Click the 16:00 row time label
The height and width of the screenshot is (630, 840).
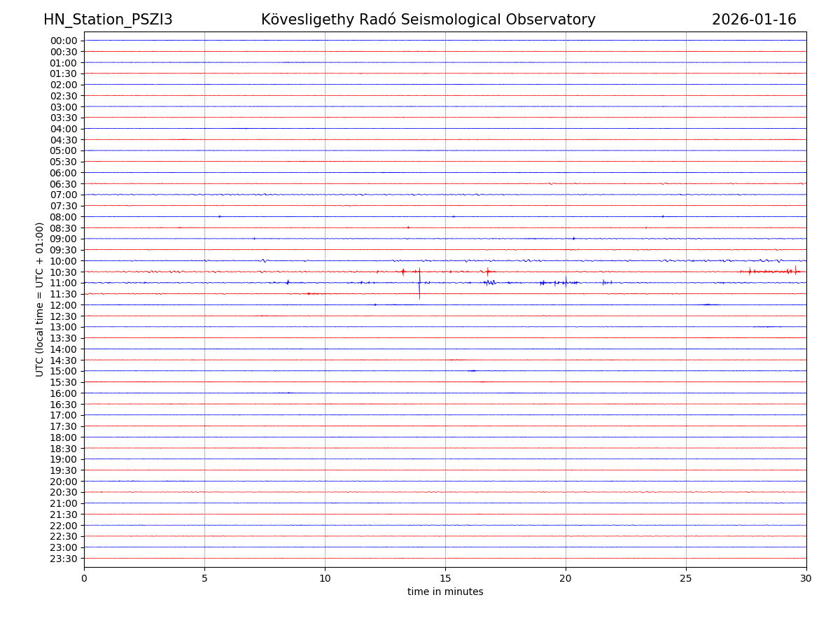coord(64,393)
